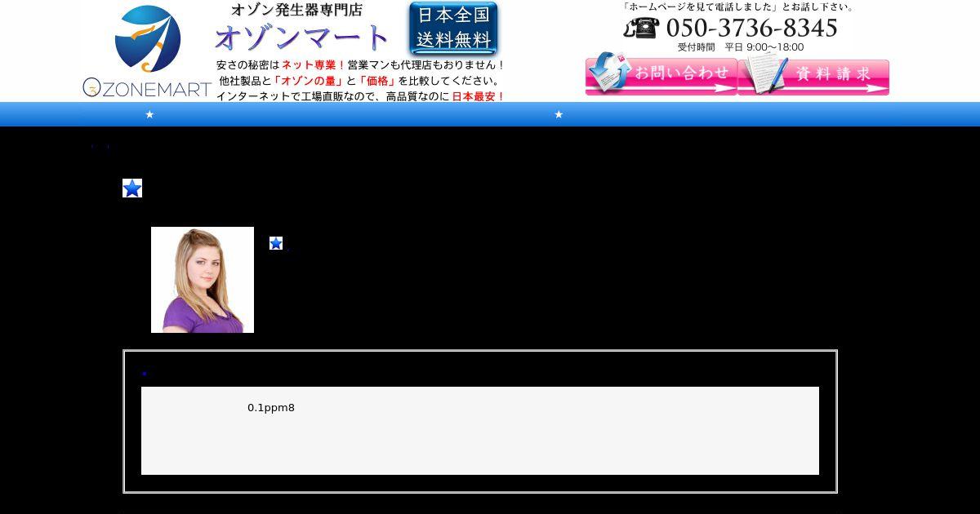
Task: Open the オゾンマート site title
Action: click(x=301, y=38)
